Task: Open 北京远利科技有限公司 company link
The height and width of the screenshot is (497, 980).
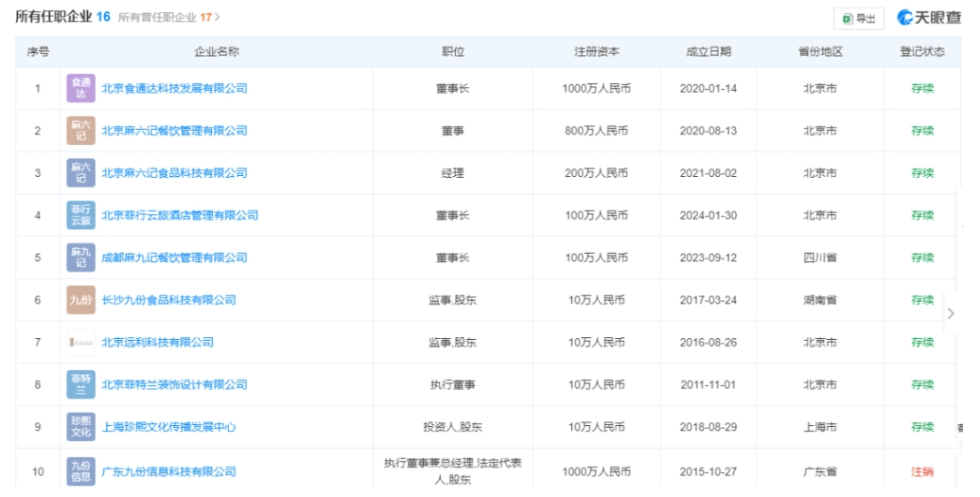Action: (157, 342)
